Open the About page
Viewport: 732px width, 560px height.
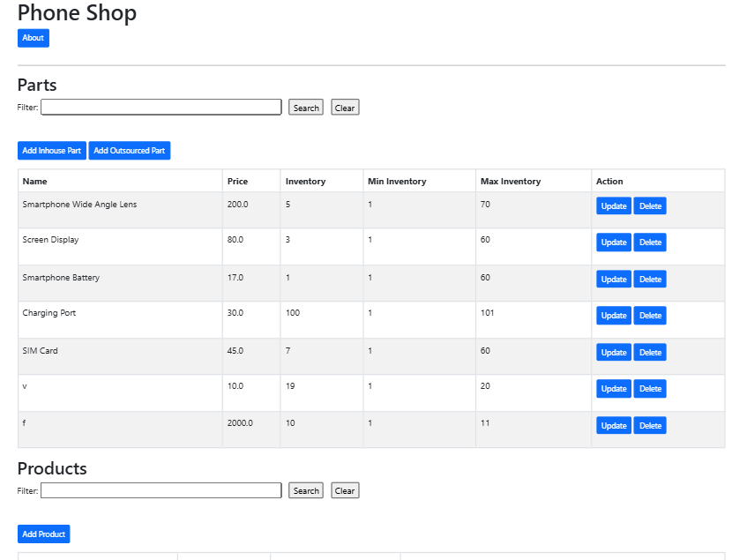pos(33,38)
